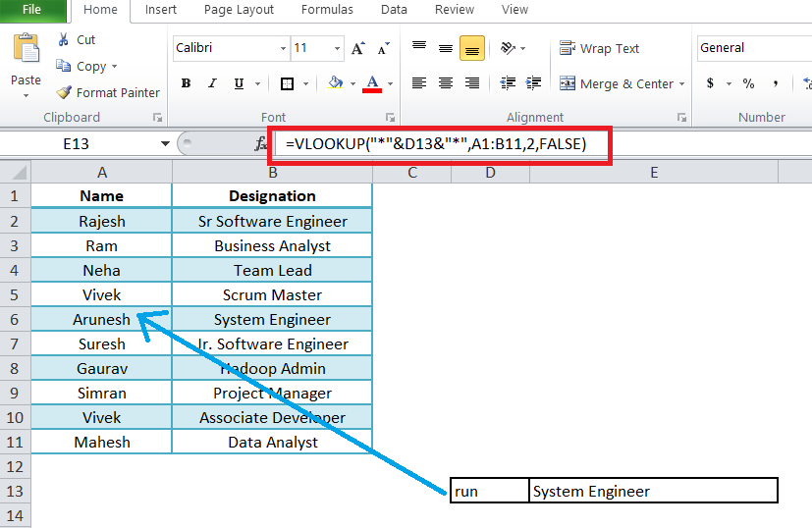This screenshot has width=812, height=528.
Task: Expand Underline options arrow
Action: pos(257,83)
